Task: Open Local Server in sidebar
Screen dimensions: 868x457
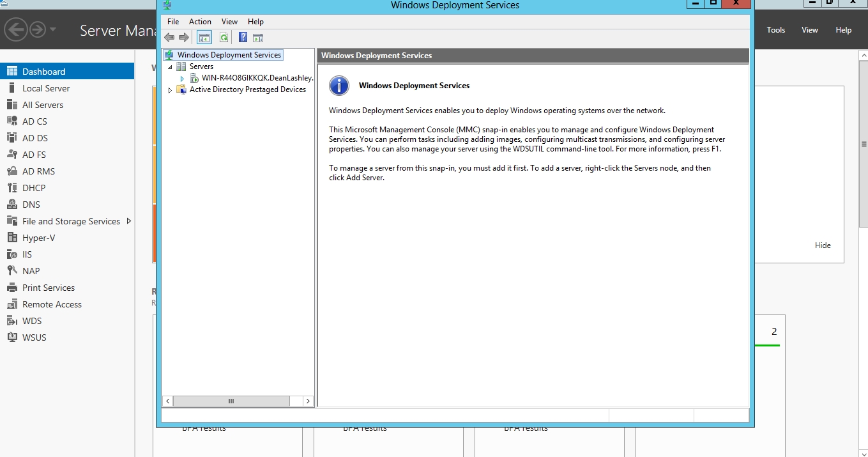Action: pyautogui.click(x=46, y=88)
